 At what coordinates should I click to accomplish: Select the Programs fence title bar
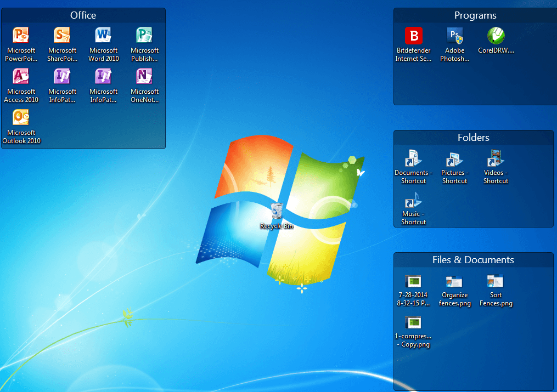point(475,15)
